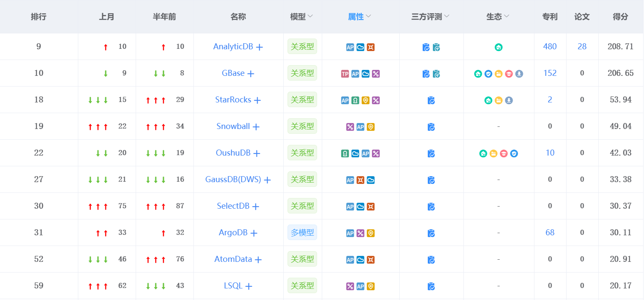
Task: Open the GaussDB(DWS) database link
Action: coord(233,180)
